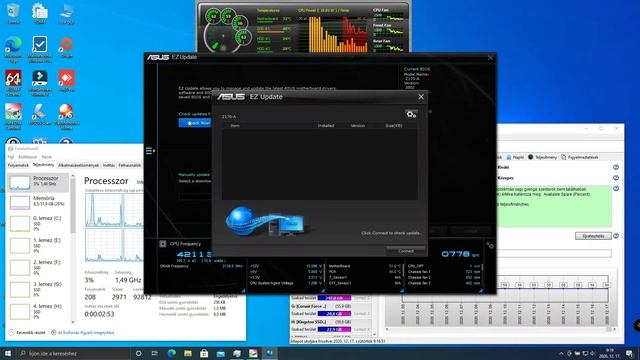Viewport: 640px width, 360px height.
Task: Collapse Task Manager with Kevesebb részlet
Action: click(27, 333)
